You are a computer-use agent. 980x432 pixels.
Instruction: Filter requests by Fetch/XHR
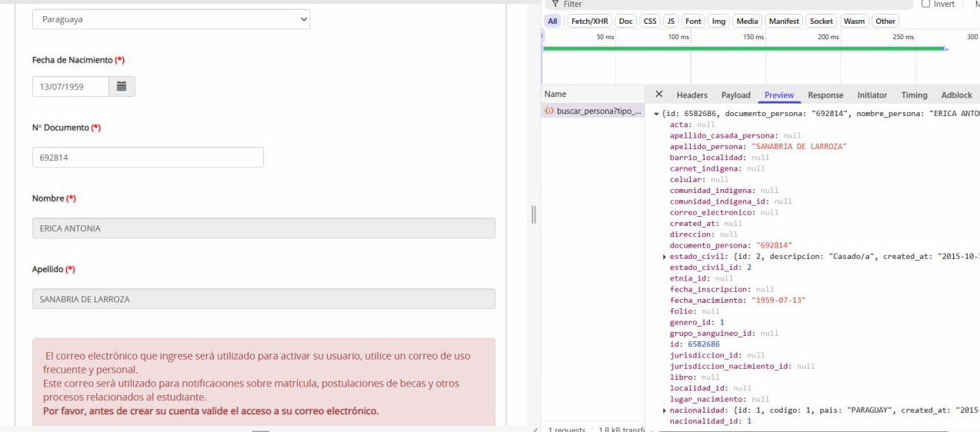pos(589,22)
